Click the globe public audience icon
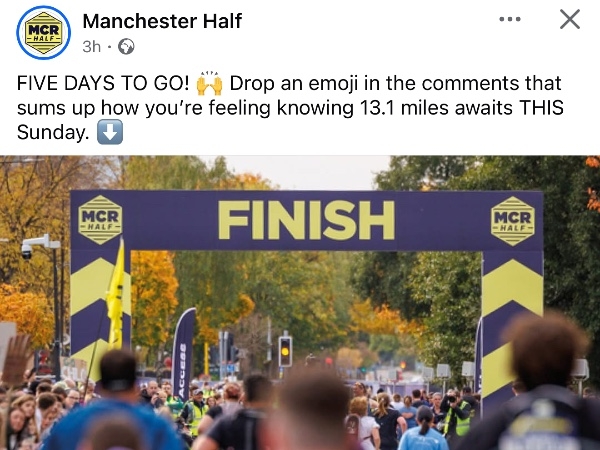Viewport: 600px width, 450px height. 126,47
